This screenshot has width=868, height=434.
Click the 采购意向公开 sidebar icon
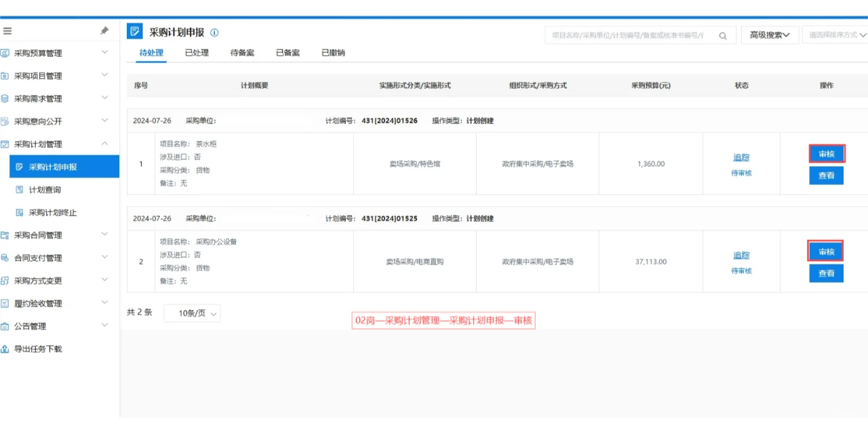pos(5,121)
